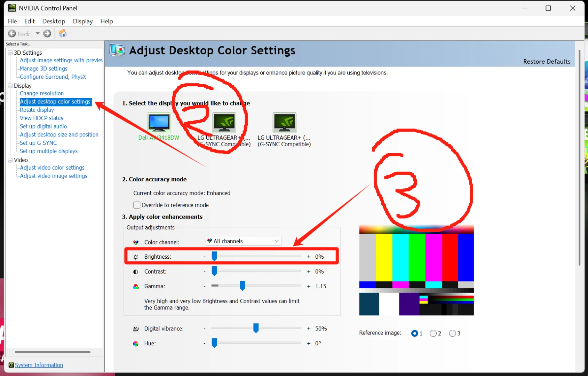Open Adjust video image settings

point(54,176)
